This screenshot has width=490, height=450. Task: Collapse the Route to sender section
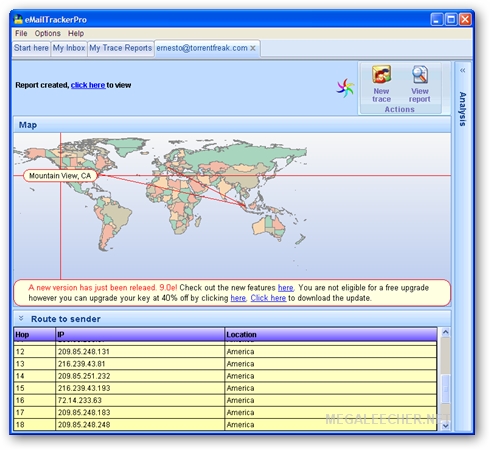pos(21,318)
